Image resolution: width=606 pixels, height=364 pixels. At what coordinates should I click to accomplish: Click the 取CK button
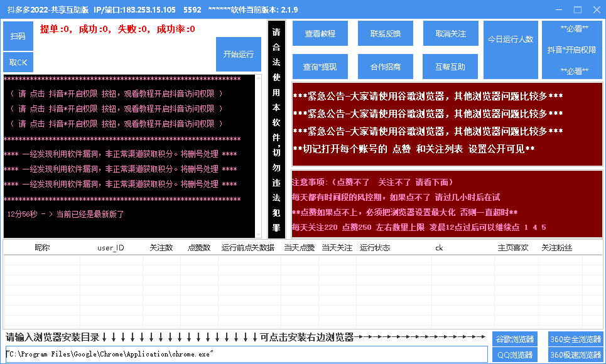point(18,62)
